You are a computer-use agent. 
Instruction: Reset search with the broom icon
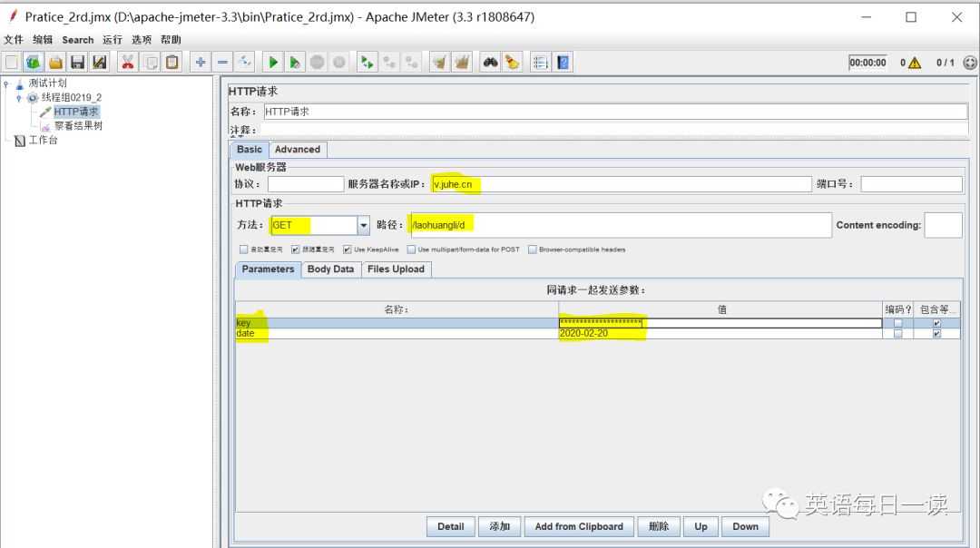513,62
